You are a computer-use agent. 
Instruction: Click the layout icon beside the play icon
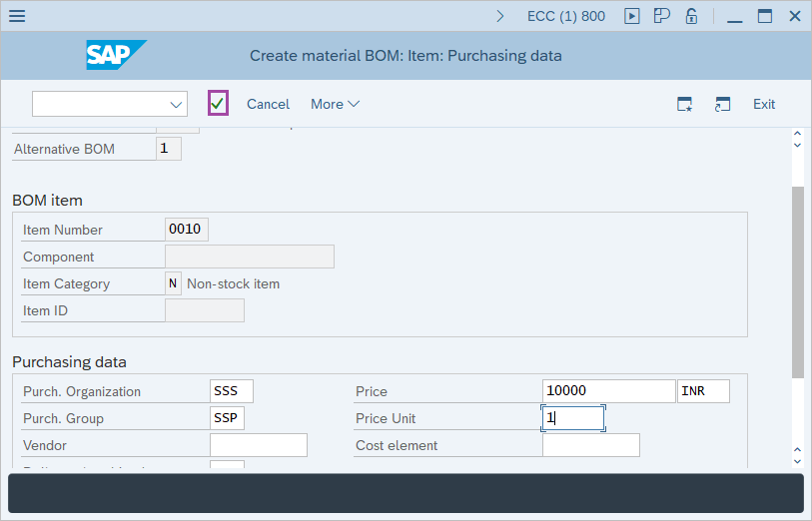[661, 16]
